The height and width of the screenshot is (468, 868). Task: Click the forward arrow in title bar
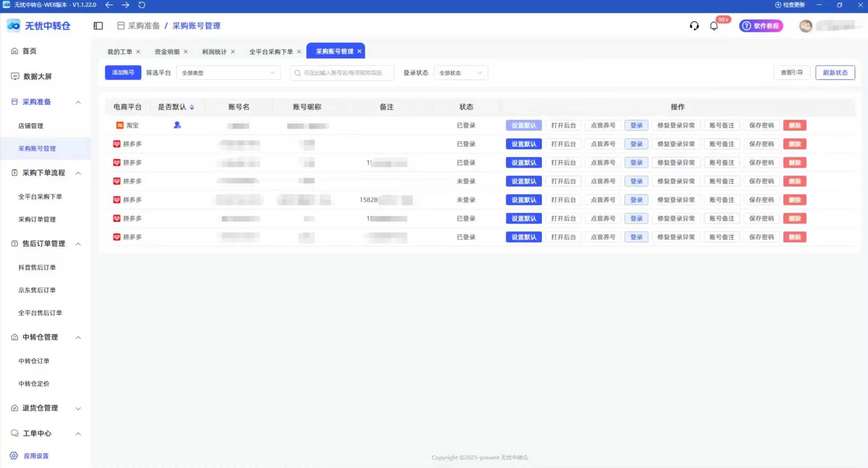pyautogui.click(x=125, y=5)
